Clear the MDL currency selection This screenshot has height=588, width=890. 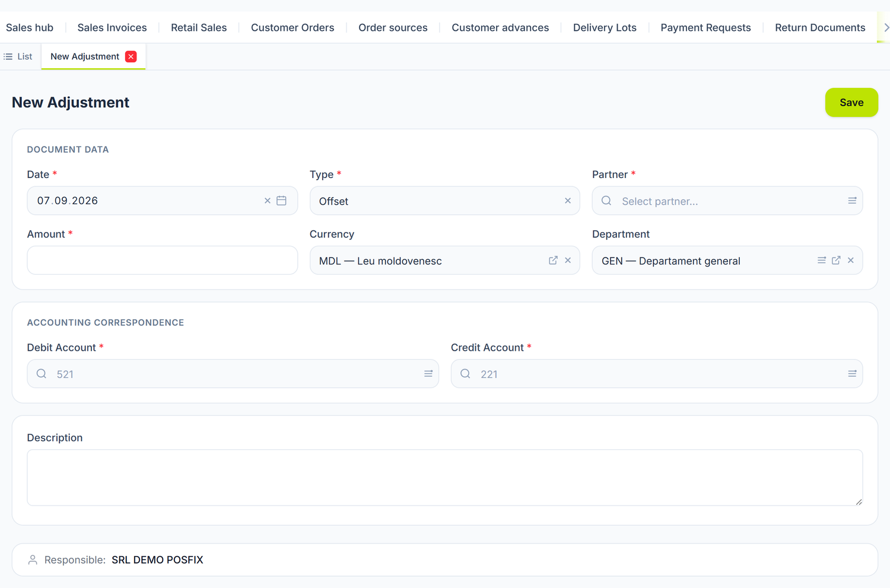point(568,260)
